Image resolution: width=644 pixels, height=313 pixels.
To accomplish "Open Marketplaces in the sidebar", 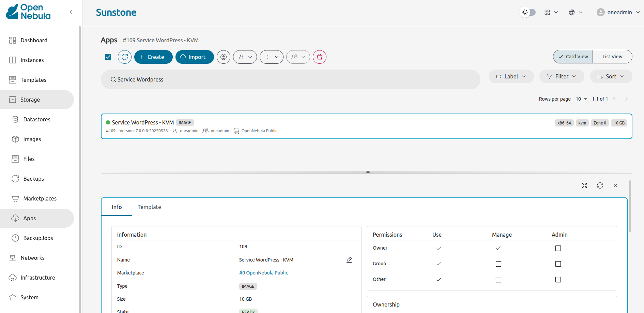I will click(40, 198).
